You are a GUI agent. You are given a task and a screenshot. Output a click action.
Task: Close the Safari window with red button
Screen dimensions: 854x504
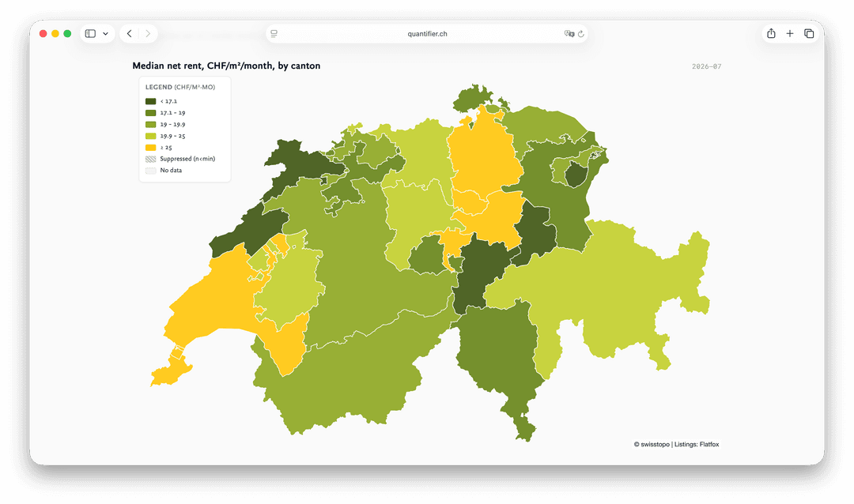[x=43, y=34]
